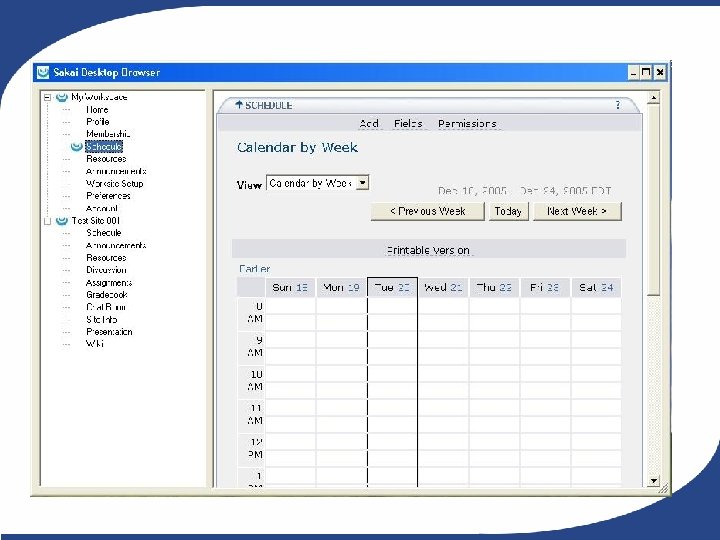Open Schedule under Test Site 001
Screen dimensions: 720x540
coord(103,233)
